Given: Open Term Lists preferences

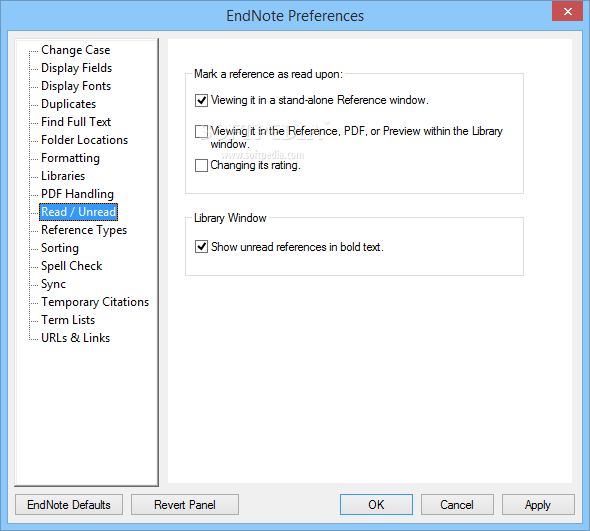Looking at the screenshot, I should click(x=68, y=320).
